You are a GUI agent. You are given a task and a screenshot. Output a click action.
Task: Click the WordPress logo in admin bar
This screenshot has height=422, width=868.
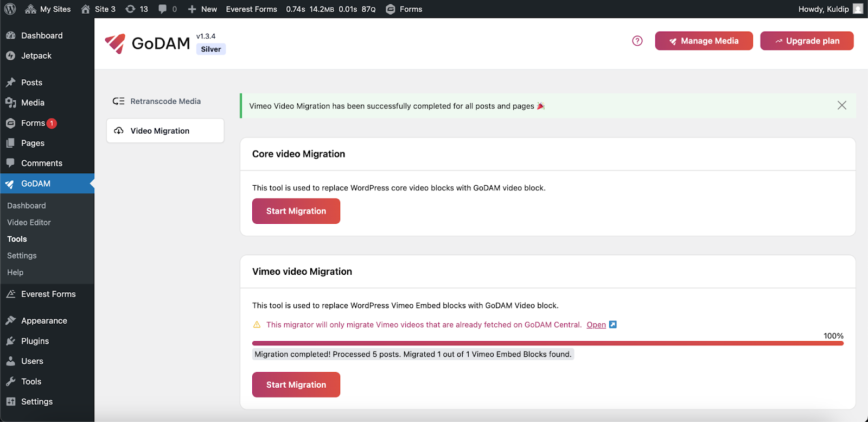[10, 9]
